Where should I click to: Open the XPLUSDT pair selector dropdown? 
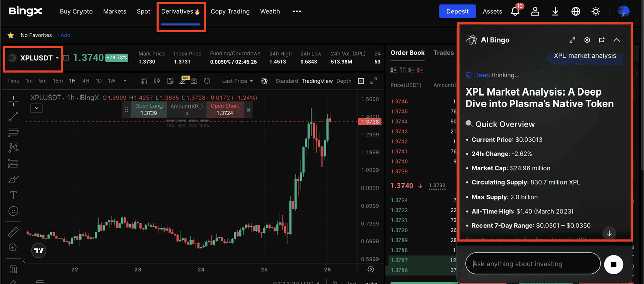(34, 58)
